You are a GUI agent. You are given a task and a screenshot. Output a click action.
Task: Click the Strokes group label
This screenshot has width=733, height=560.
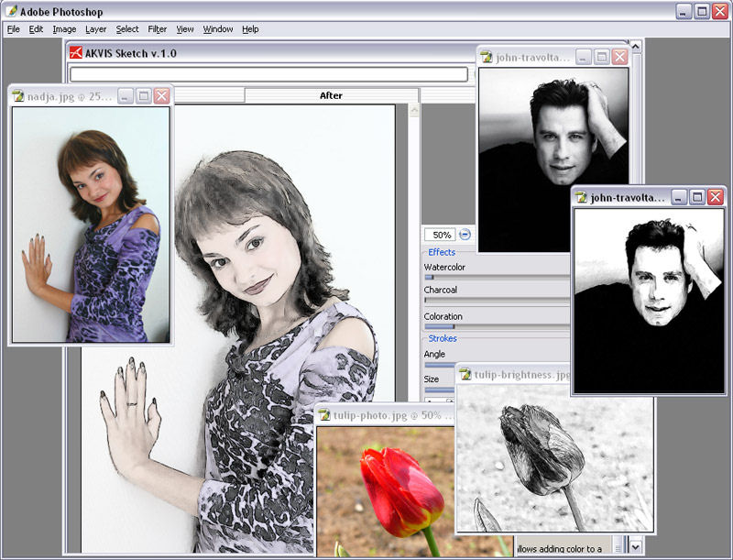point(443,338)
